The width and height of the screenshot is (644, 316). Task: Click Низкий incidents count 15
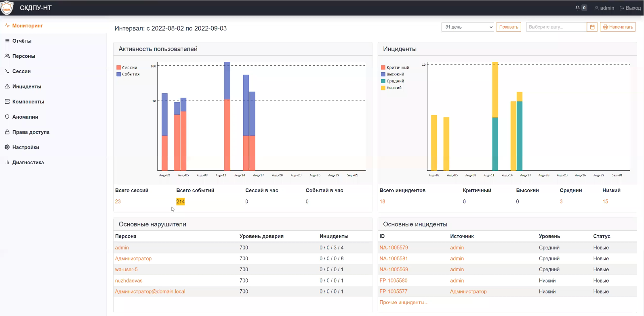tap(605, 201)
